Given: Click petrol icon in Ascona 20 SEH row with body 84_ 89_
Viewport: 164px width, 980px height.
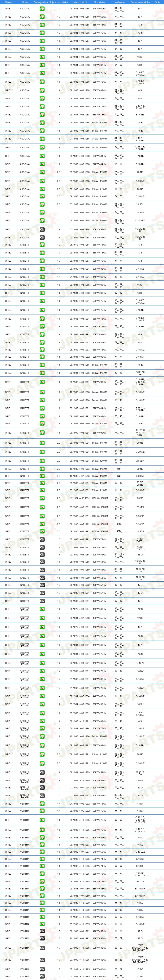Looking at the screenshot, I should tap(42, 213).
